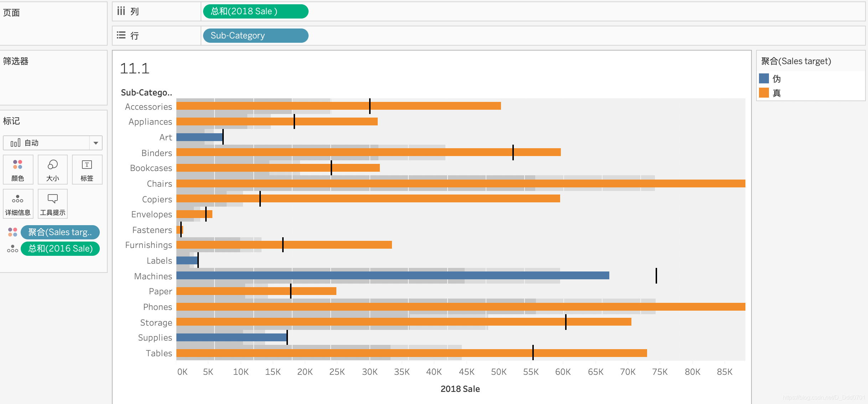Click the Binders row label

click(x=157, y=153)
